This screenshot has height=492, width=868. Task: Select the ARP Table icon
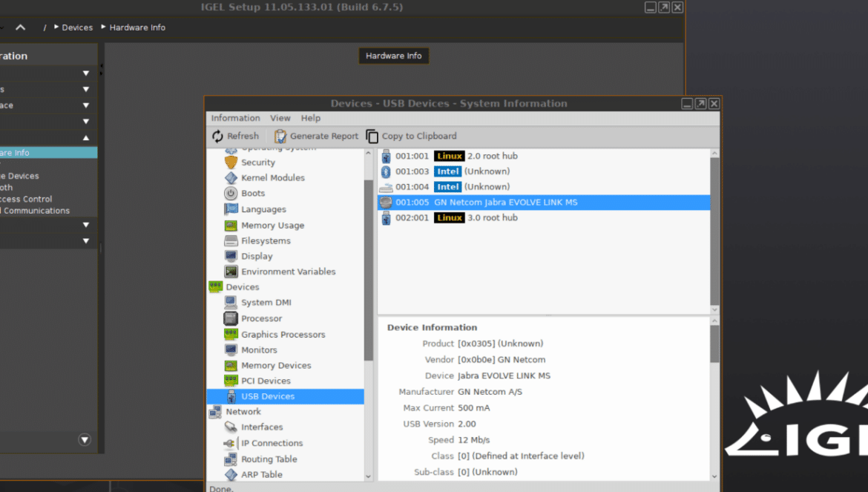click(231, 475)
